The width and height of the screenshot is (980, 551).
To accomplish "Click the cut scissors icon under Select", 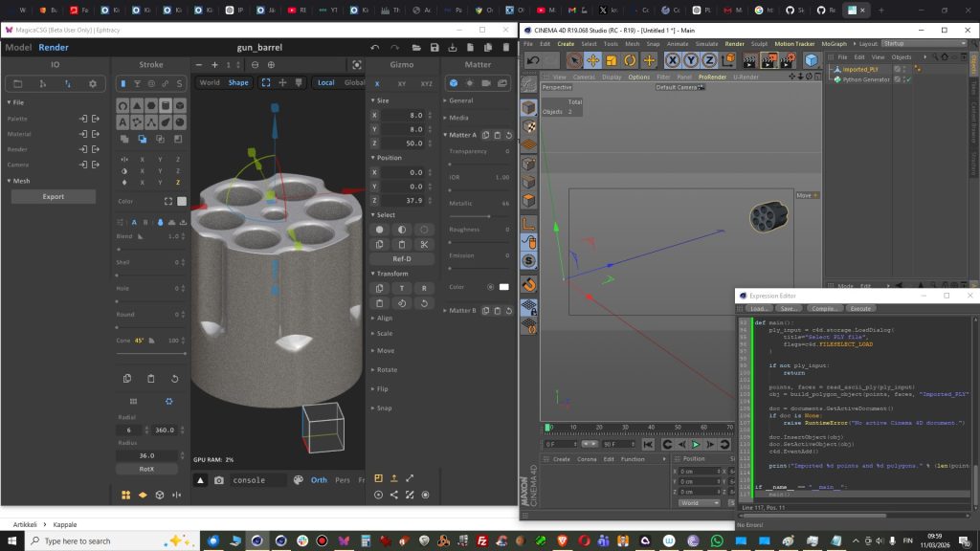I will (425, 245).
